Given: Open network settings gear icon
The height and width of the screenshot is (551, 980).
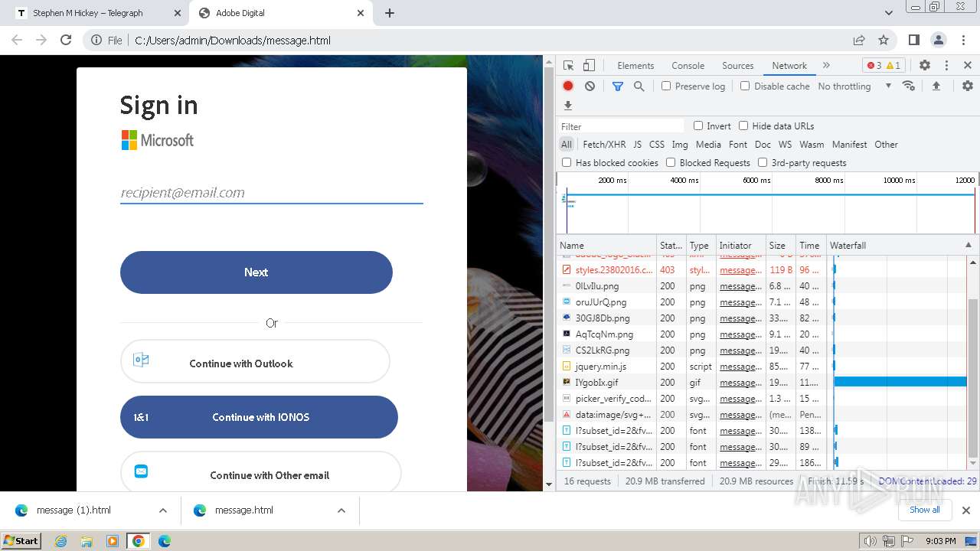Looking at the screenshot, I should click(x=968, y=86).
